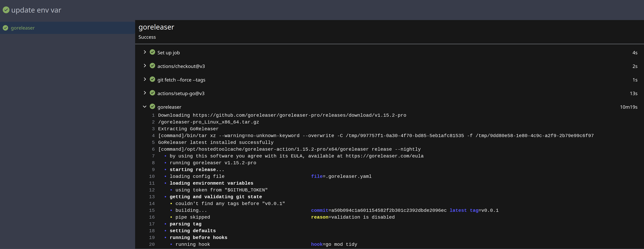Open the actions/checkout@v3 step title

click(181, 66)
